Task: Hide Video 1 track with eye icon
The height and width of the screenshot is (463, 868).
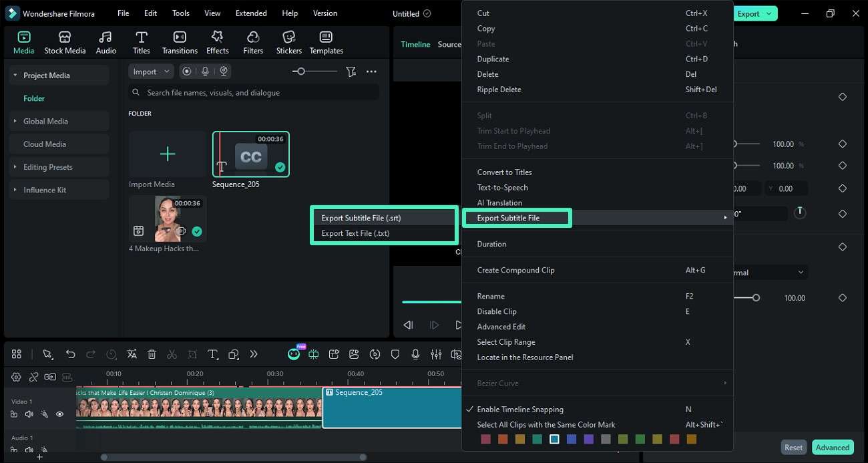Action: pos(59,414)
